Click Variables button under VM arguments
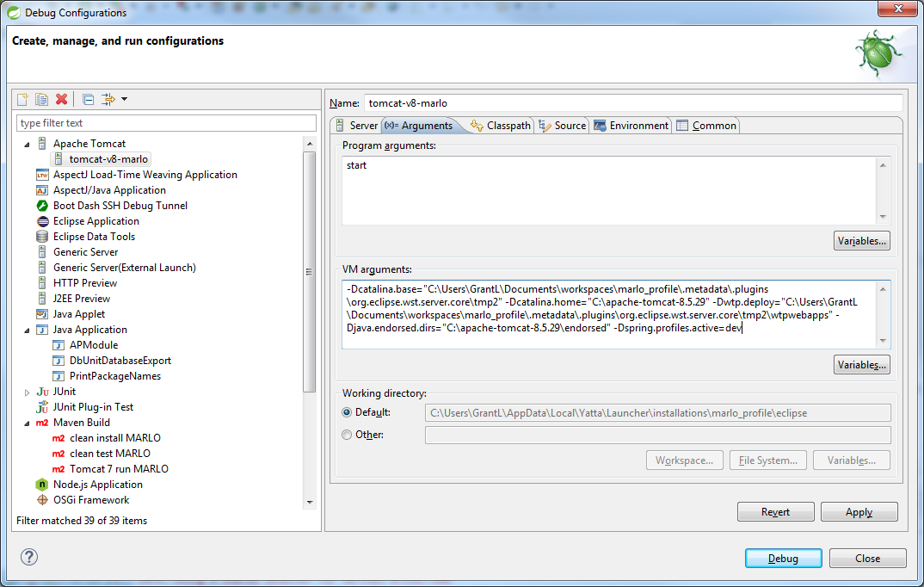 coord(861,365)
